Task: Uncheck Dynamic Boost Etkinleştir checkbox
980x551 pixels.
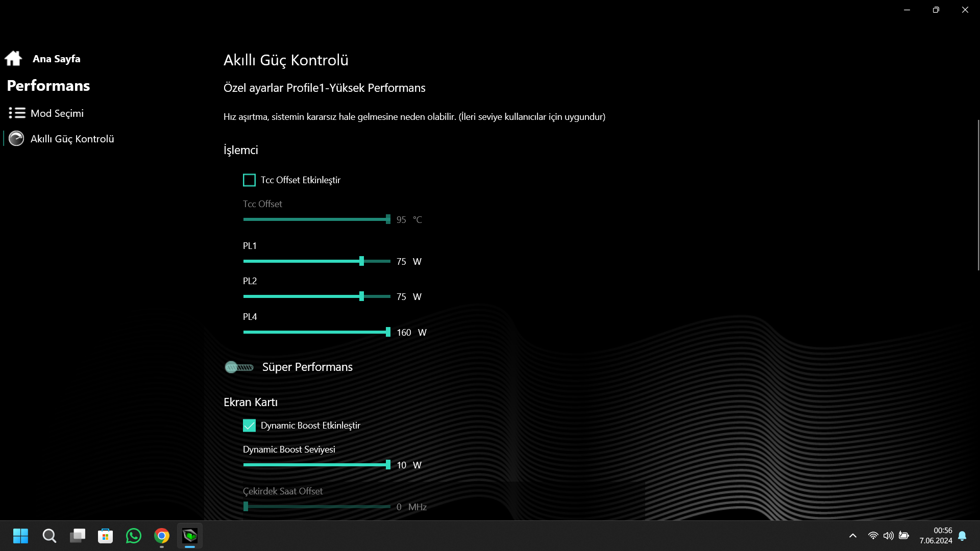Action: [x=249, y=425]
